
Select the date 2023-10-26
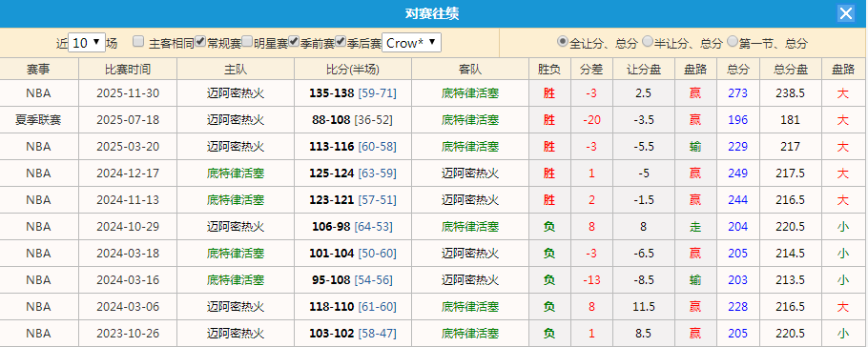[128, 333]
